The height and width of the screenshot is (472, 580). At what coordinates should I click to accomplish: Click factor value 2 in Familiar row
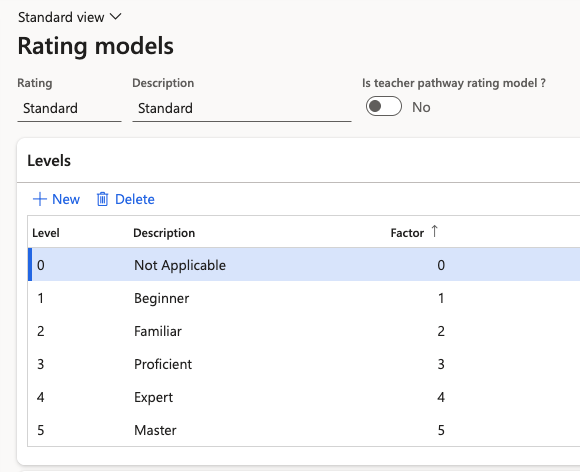pyautogui.click(x=441, y=331)
